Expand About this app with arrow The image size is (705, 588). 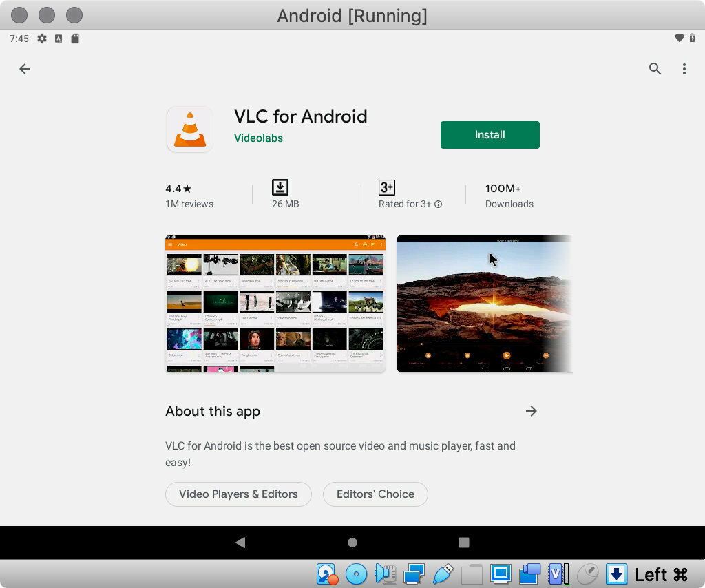point(531,411)
